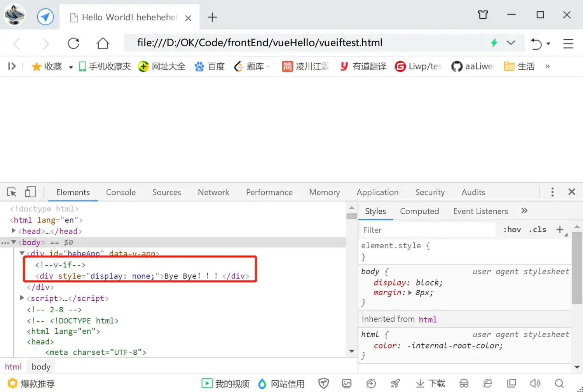Toggle the :hov element state panel
The image size is (583, 392).
[512, 230]
